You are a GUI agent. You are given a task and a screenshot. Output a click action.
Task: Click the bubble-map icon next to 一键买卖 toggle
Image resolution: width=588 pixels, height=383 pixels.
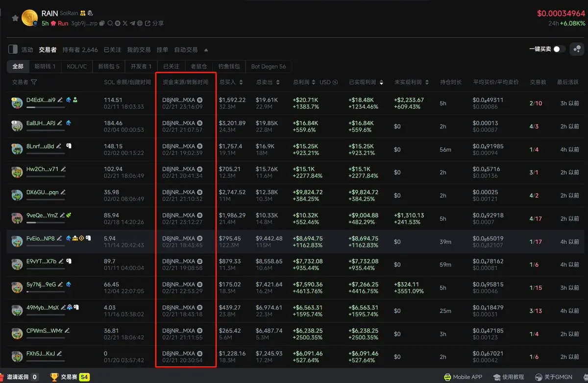(577, 49)
